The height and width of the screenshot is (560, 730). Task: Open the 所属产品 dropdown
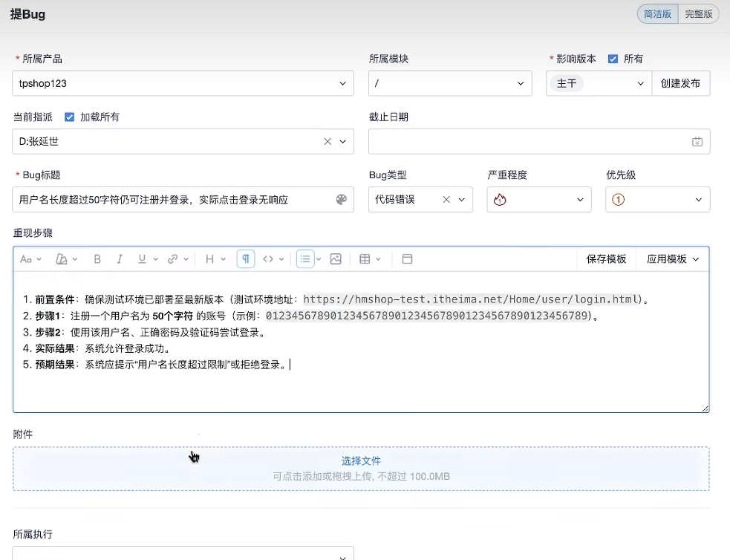coord(183,83)
